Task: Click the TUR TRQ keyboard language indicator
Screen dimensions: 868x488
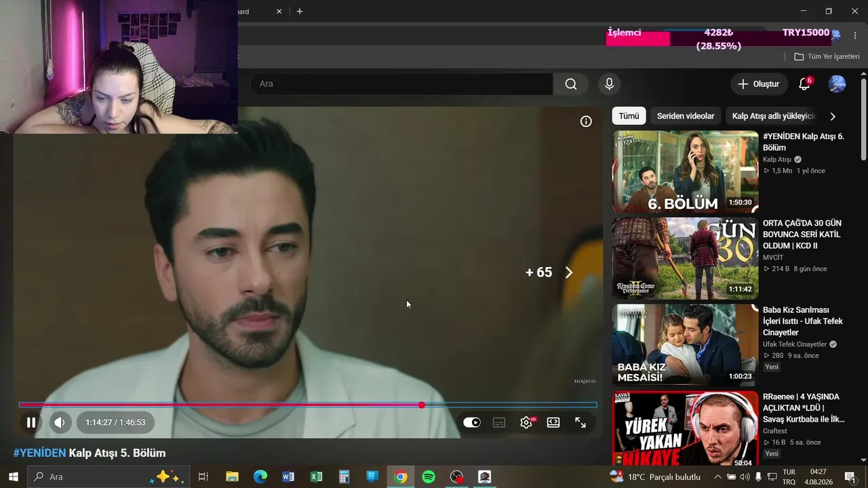Action: click(x=789, y=476)
